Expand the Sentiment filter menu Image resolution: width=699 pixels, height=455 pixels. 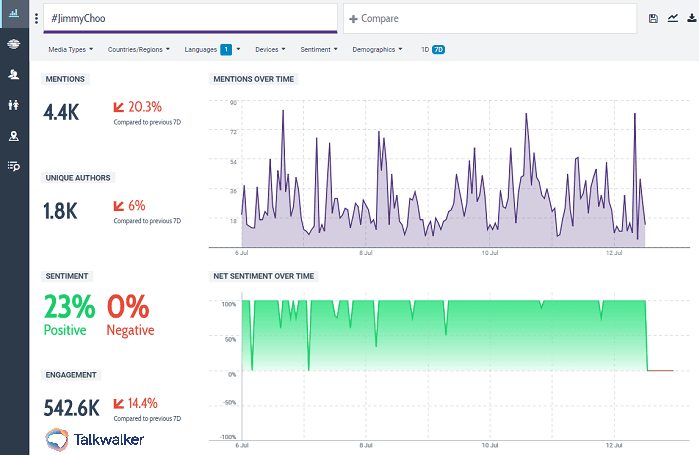click(x=319, y=49)
